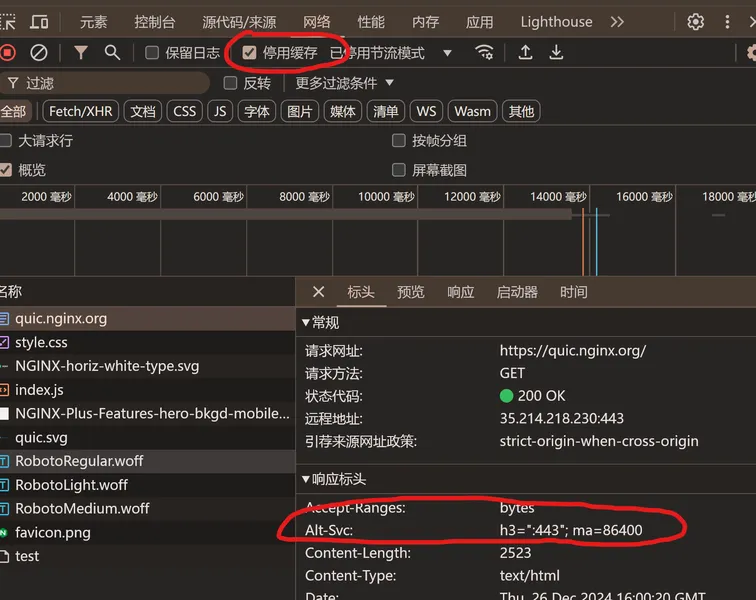Select test request row

147,556
